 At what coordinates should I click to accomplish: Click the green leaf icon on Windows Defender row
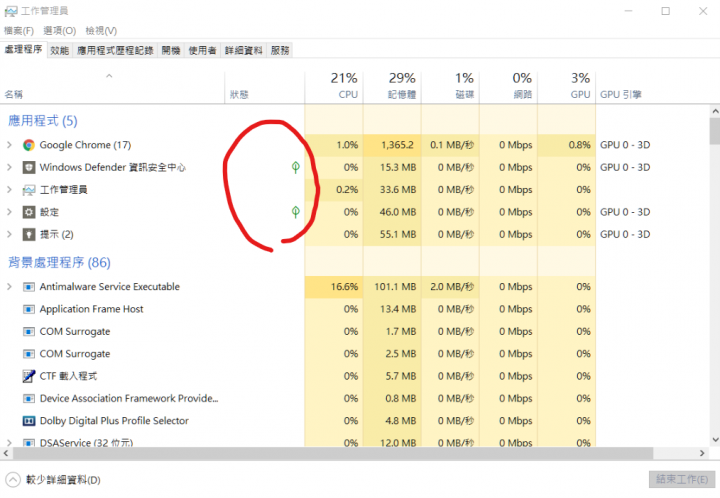[296, 167]
